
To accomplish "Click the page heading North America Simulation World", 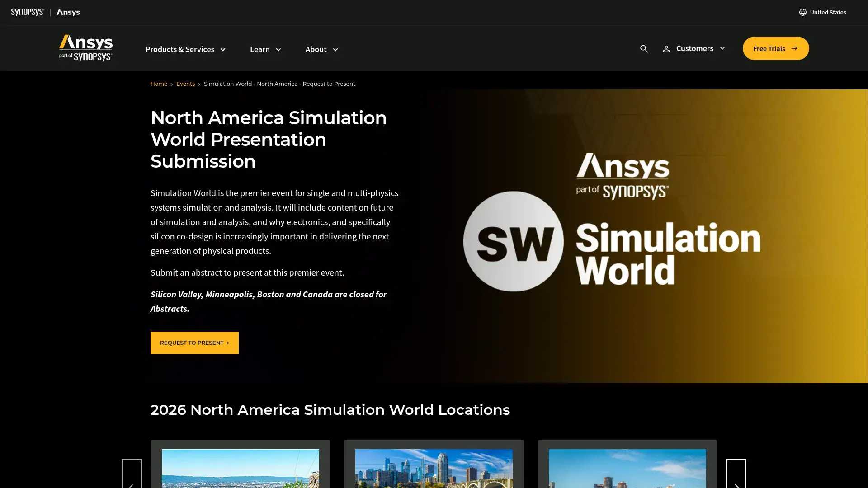I will click(269, 140).
